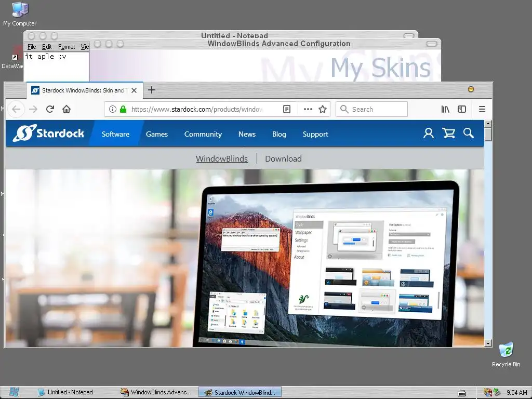Image resolution: width=532 pixels, height=399 pixels.
Task: Open Notepad Edit menu
Action: [46, 47]
